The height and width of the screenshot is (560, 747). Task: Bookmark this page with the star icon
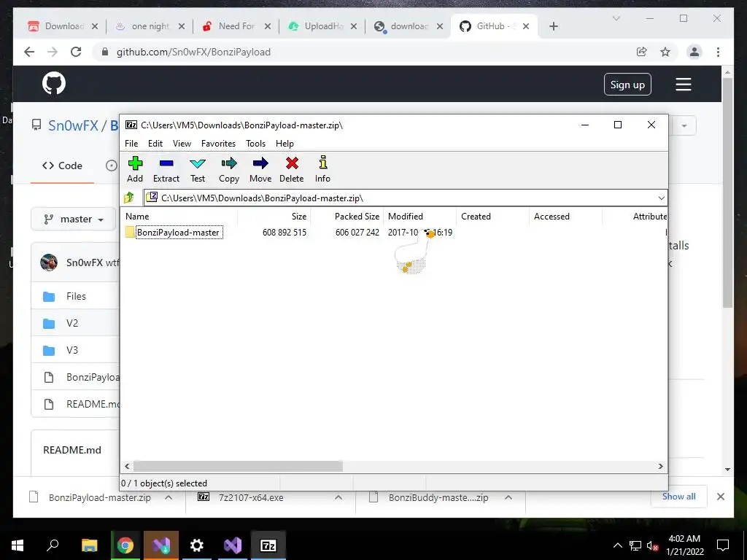(665, 52)
